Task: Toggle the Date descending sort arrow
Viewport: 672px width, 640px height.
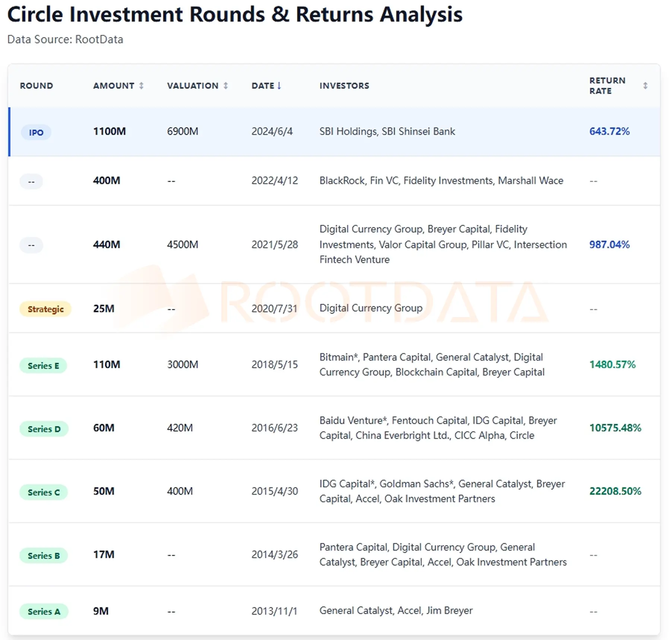Action: pos(279,86)
